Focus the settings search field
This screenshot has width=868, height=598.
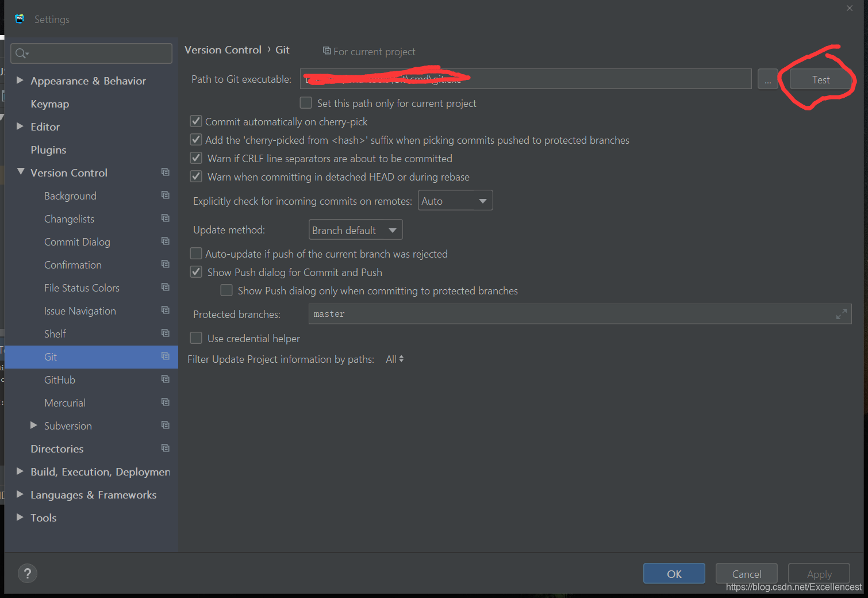coord(91,53)
